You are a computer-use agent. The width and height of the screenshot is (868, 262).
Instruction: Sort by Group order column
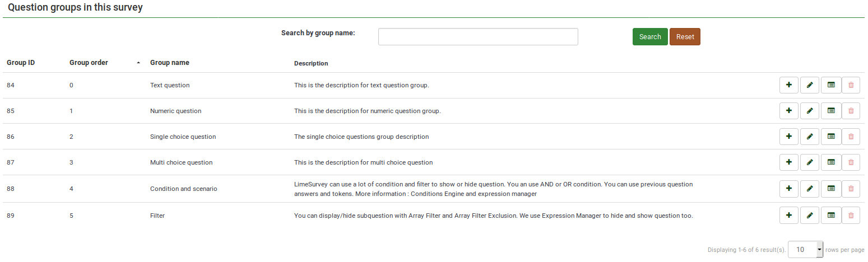point(89,63)
